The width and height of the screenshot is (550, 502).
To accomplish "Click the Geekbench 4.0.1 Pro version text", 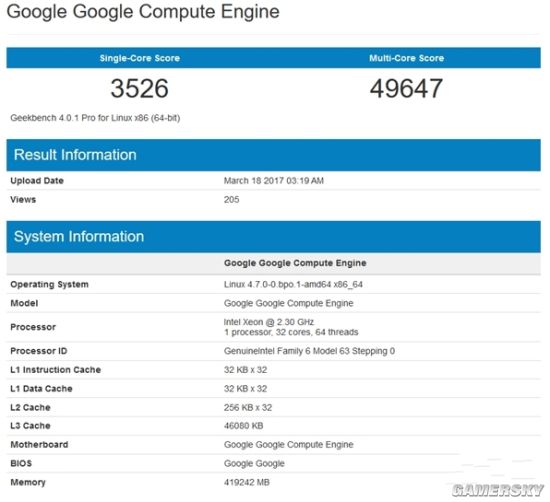I will tap(95, 118).
